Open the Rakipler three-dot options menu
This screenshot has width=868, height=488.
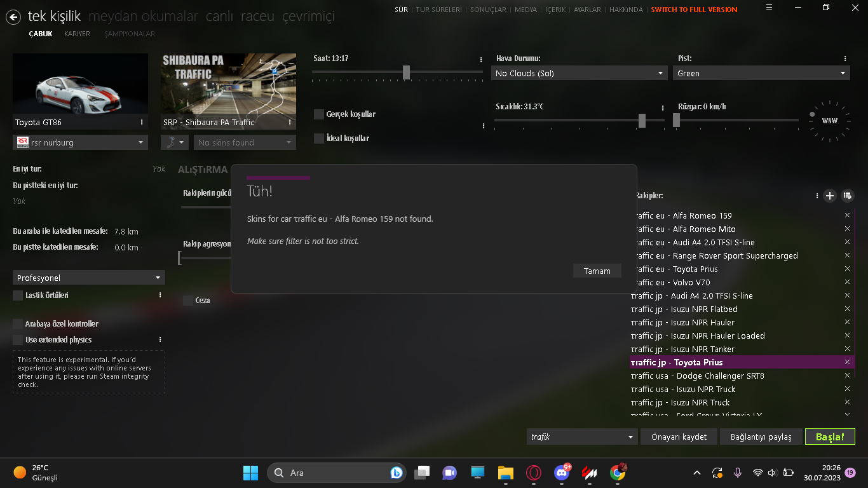coord(817,196)
